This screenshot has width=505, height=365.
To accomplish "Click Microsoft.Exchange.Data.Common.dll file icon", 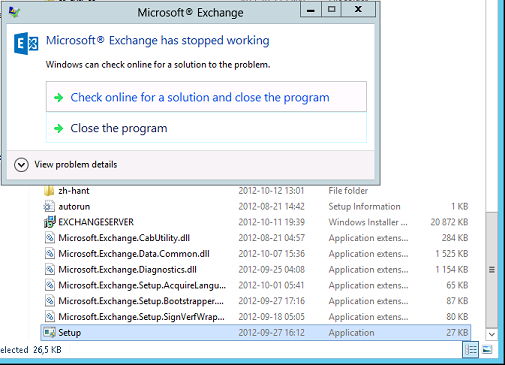I will click(49, 254).
